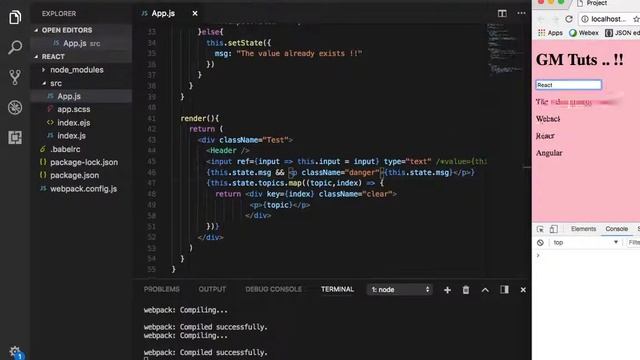Screen dimensions: 640x360
Task: Open the JSON editor bookmark in Chrome
Action: click(622, 33)
